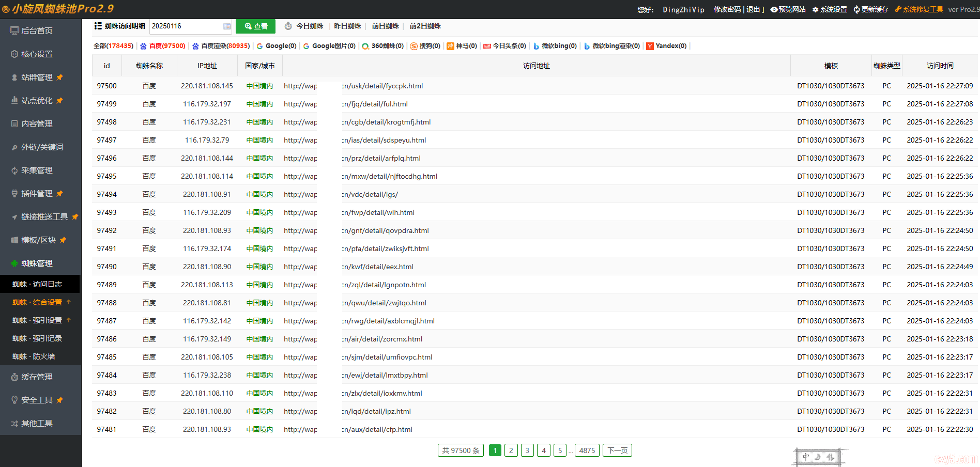The image size is (980, 467).
Task: Expand the 站群管理 sidebar menu
Action: coord(37,77)
